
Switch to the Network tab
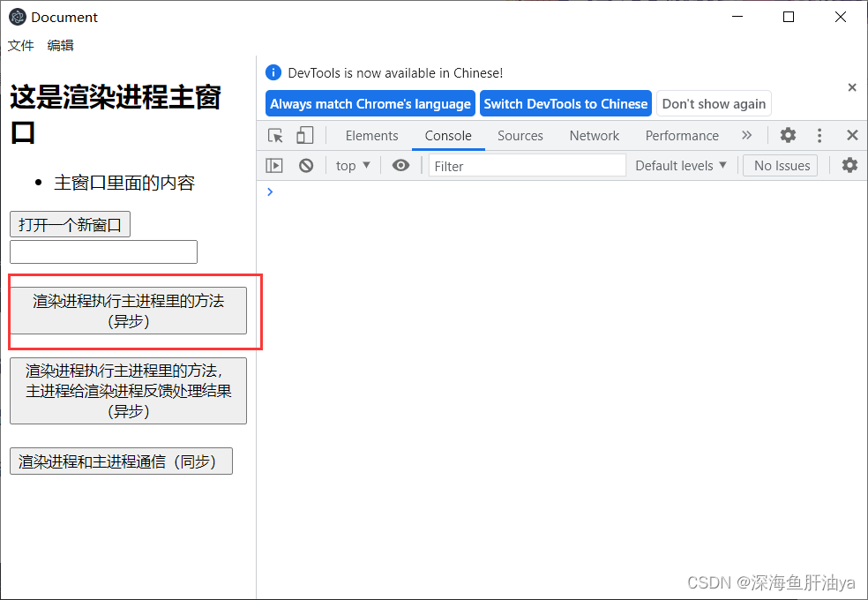tap(594, 135)
